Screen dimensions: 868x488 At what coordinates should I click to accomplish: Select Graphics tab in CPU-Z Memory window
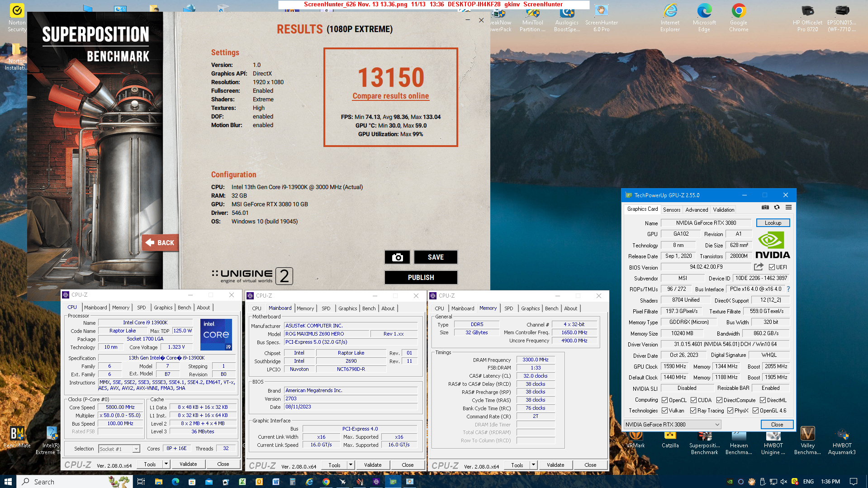pos(530,308)
